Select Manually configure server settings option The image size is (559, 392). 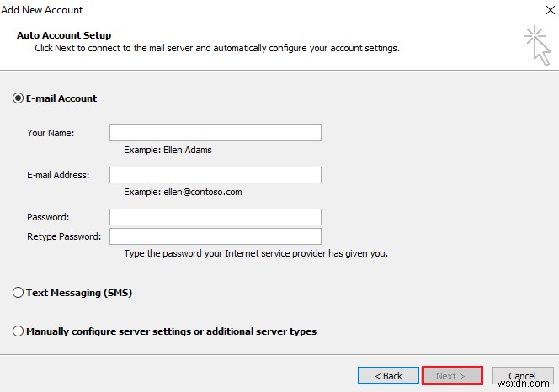click(19, 331)
